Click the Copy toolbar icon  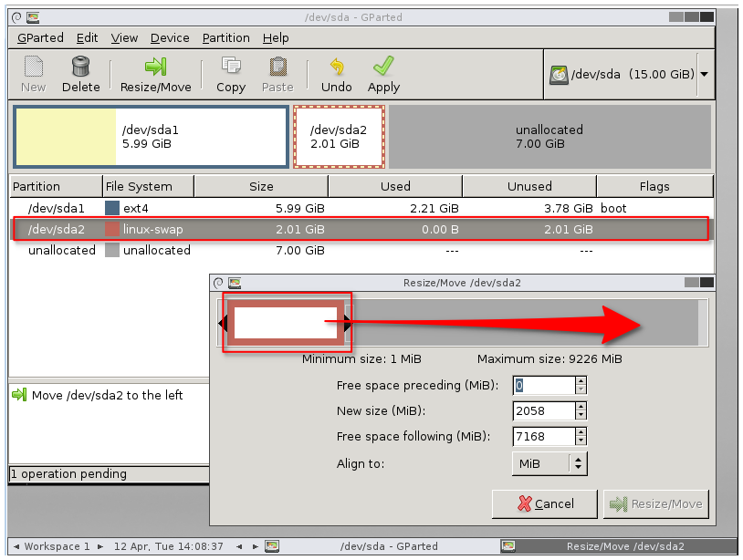coord(231,67)
